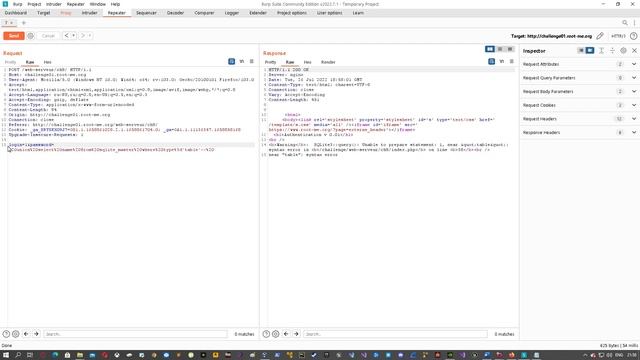Edit the target with pencil icon
The height and width of the screenshot is (360, 640).
tap(600, 36)
